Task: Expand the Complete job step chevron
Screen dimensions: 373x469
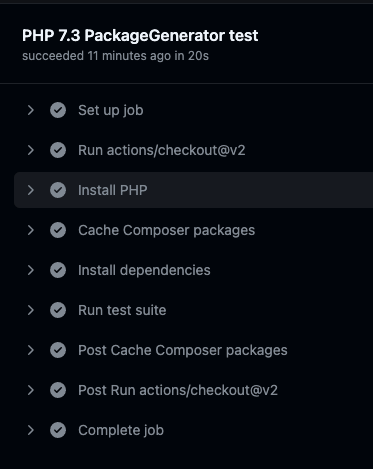Action: pos(31,430)
